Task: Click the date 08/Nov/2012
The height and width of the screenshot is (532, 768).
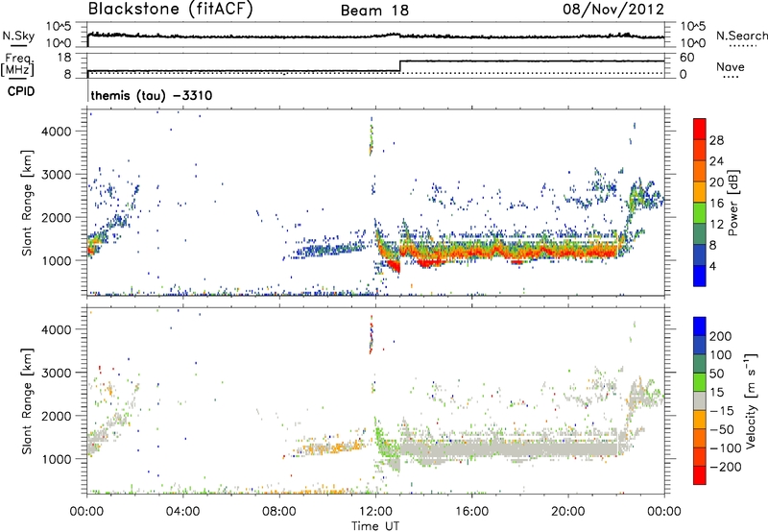Action: coord(613,10)
